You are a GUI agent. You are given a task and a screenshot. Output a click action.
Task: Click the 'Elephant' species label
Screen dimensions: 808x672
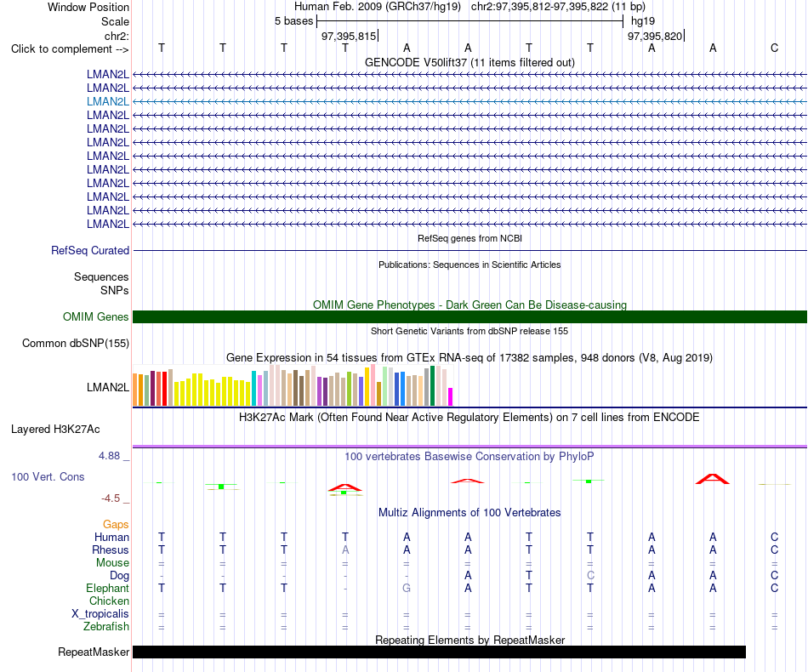(x=107, y=589)
